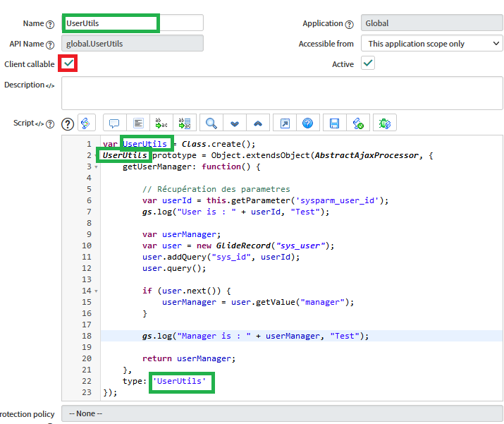Click the 'UserUtils' type string on line 22
This screenshot has width=504, height=424.
pos(179,381)
